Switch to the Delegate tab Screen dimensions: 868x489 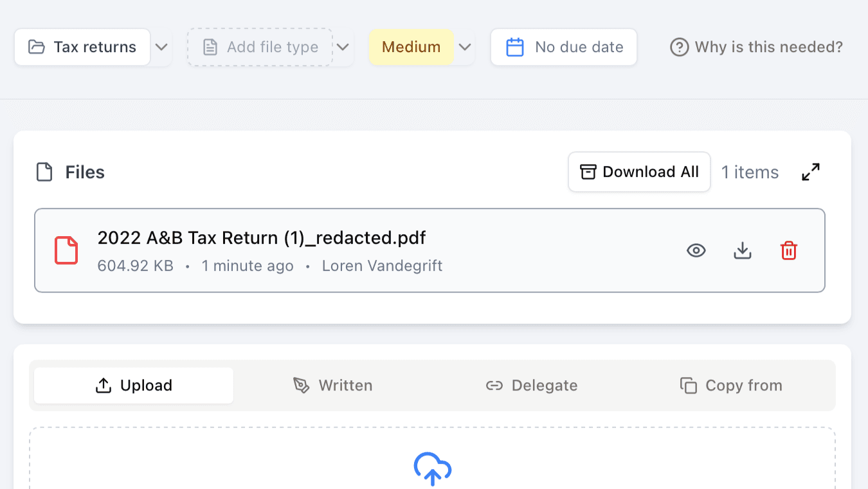pyautogui.click(x=532, y=385)
